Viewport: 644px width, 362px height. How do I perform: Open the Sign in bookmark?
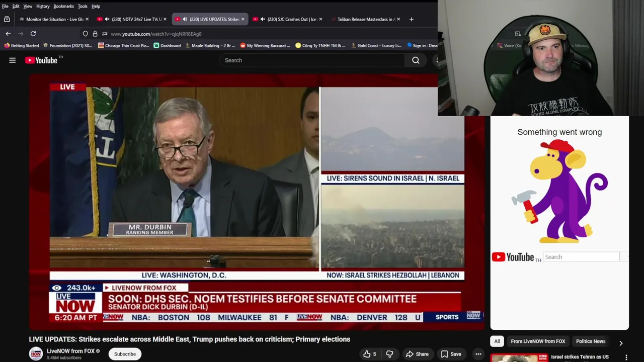(422, 45)
